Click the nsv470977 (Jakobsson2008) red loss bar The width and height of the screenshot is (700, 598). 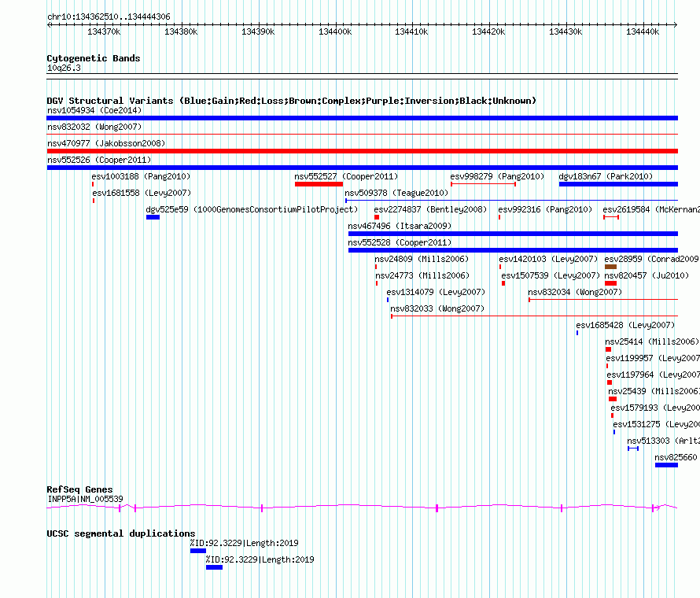click(362, 151)
